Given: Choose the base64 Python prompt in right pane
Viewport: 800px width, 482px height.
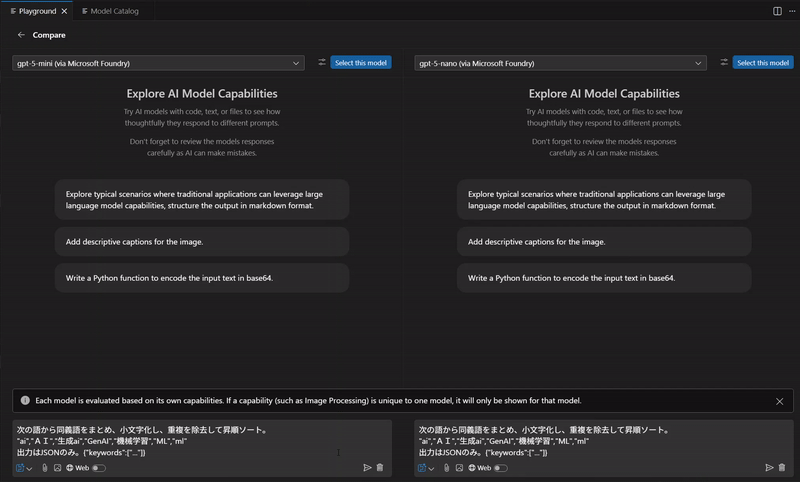Looking at the screenshot, I should pos(604,278).
